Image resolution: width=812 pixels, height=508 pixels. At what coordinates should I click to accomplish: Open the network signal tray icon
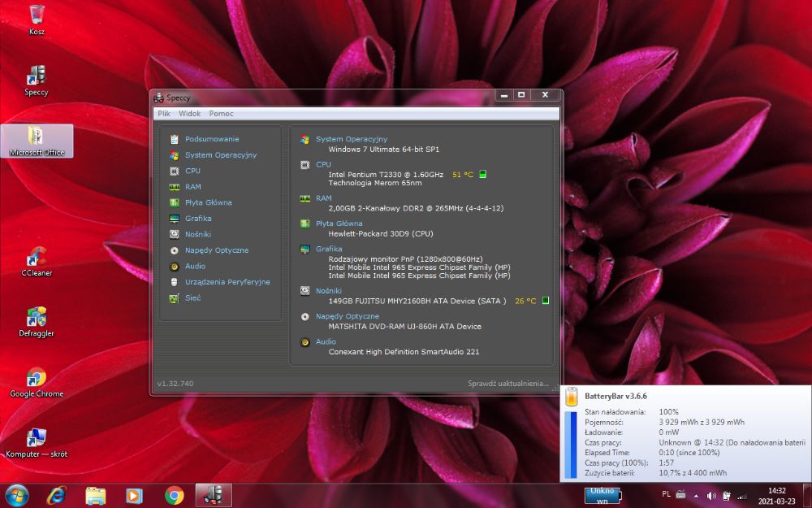click(x=742, y=496)
